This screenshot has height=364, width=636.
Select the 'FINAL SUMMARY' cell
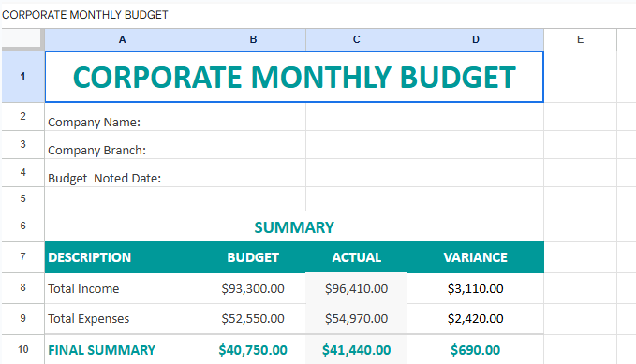coord(122,349)
